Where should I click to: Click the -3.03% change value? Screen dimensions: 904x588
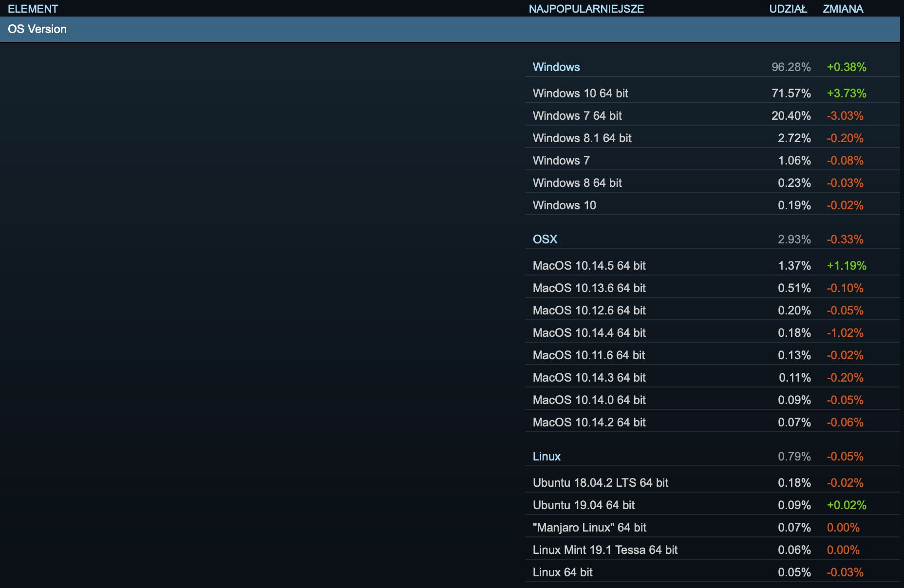click(845, 116)
